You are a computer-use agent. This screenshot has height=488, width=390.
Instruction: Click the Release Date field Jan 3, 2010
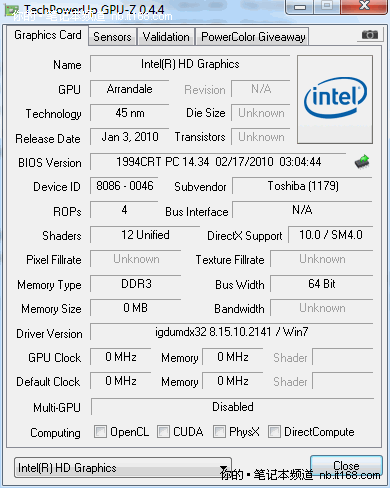point(129,137)
